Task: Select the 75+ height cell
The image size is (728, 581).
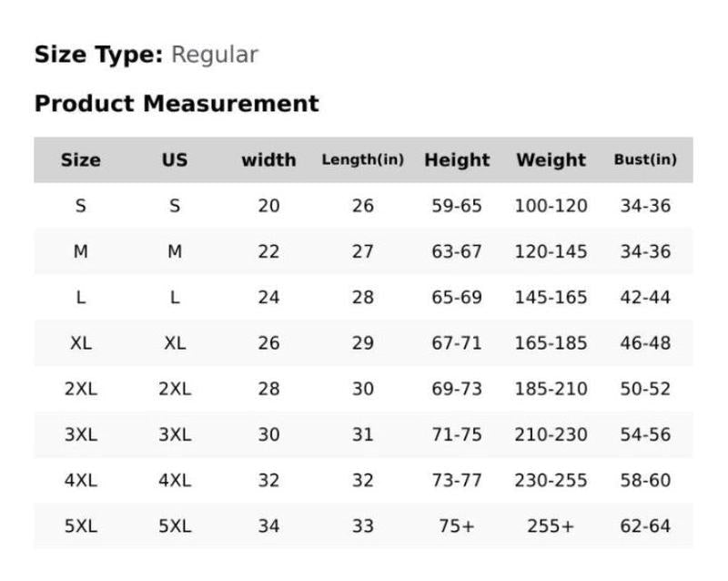Action: click(457, 526)
